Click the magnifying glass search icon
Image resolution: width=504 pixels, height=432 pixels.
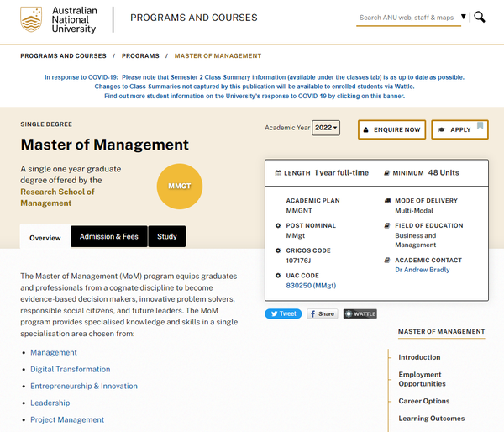pyautogui.click(x=480, y=17)
